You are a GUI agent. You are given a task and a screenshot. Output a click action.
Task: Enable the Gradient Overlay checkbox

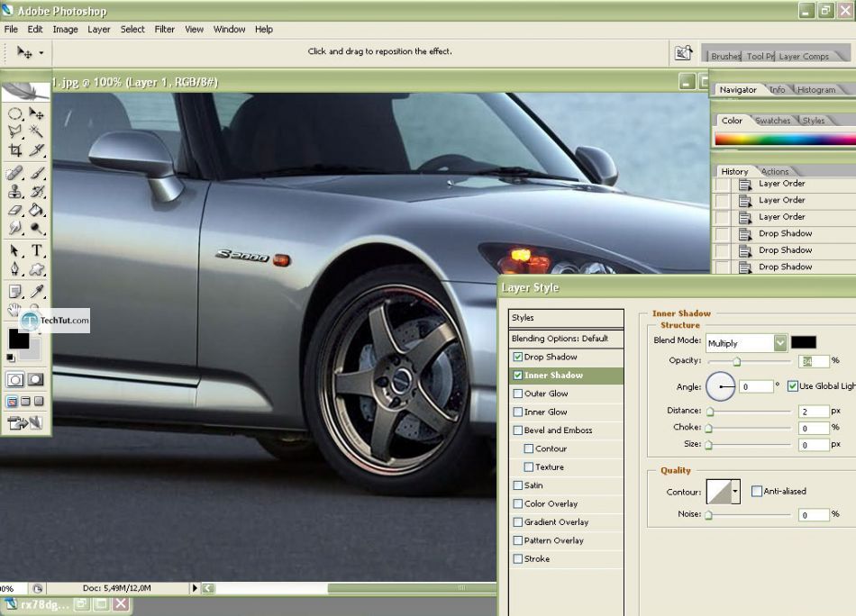coord(517,522)
